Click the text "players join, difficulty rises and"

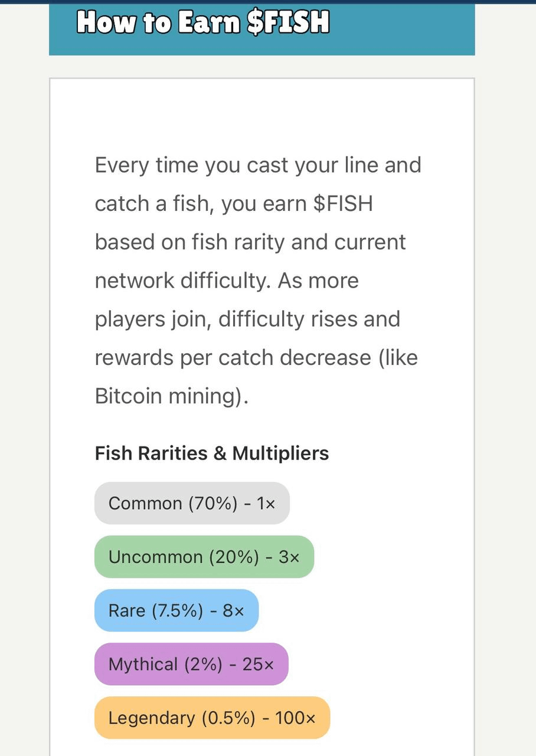[247, 319]
